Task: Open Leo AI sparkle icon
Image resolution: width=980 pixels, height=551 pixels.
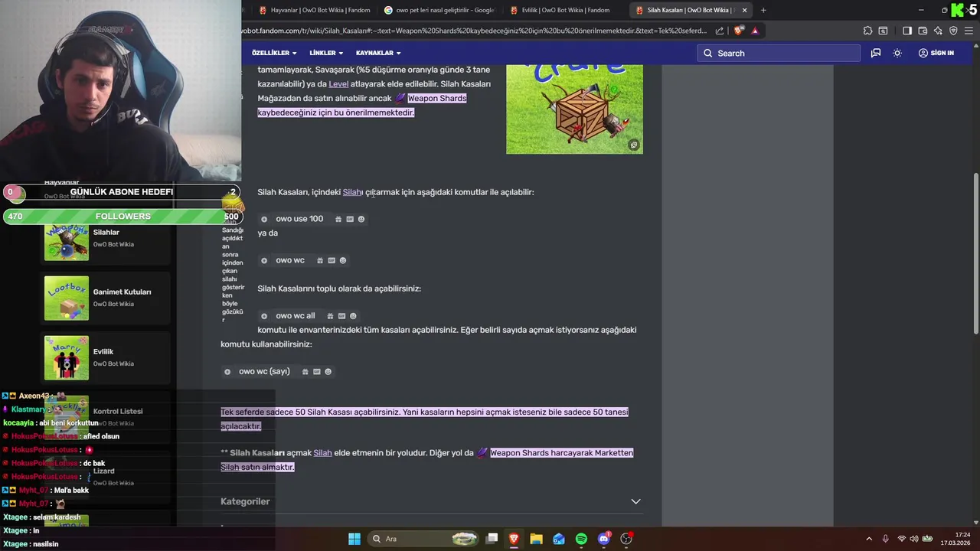Action: coord(938,31)
